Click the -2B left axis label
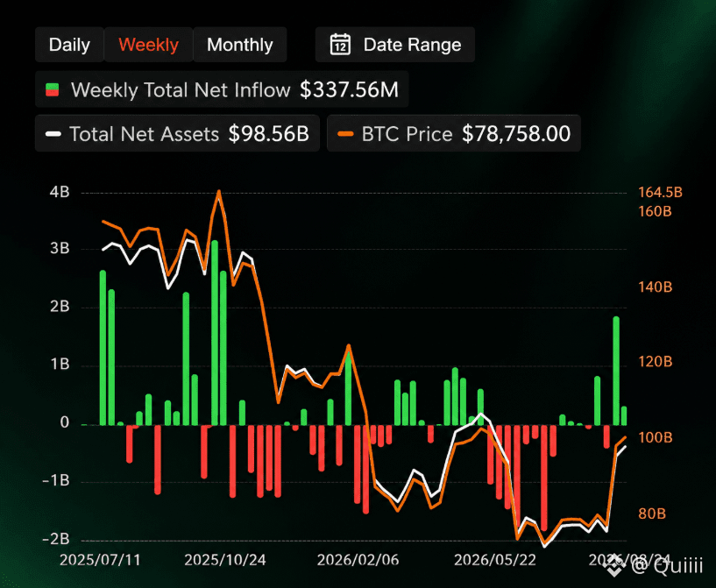The height and width of the screenshot is (588, 716). (x=56, y=539)
